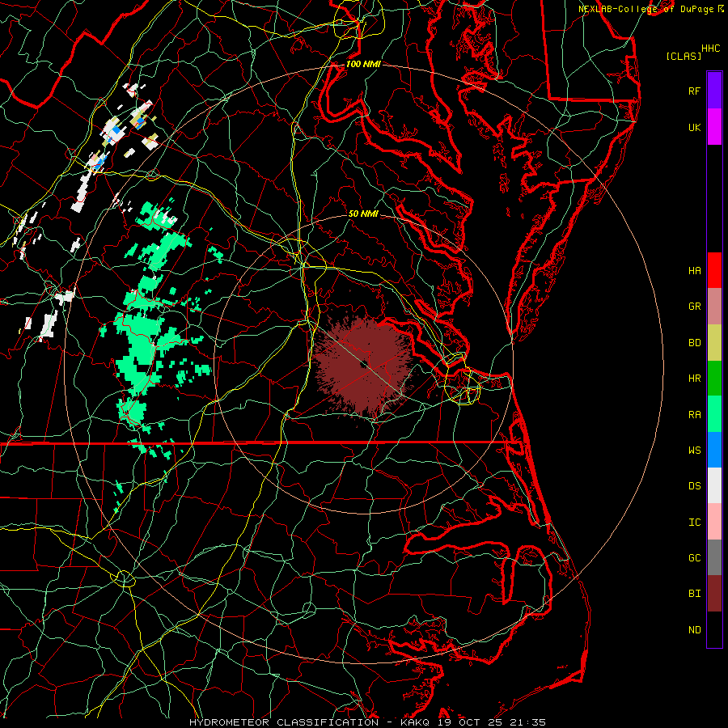Click the 'IC' legend label
728x728 pixels.
click(694, 523)
